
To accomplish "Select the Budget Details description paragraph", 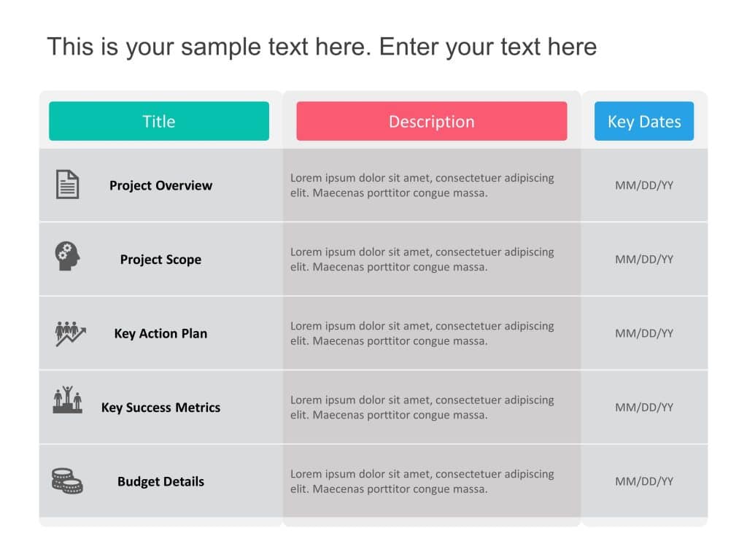I will coord(422,481).
